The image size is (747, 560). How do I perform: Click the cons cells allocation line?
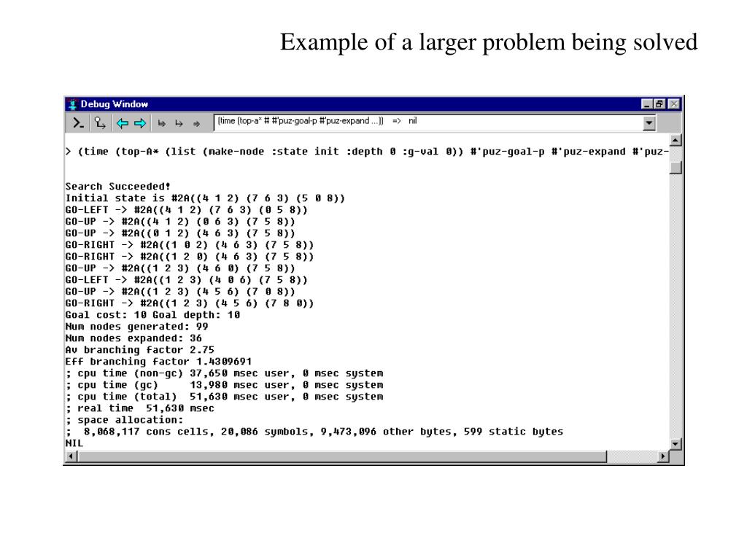[x=314, y=432]
